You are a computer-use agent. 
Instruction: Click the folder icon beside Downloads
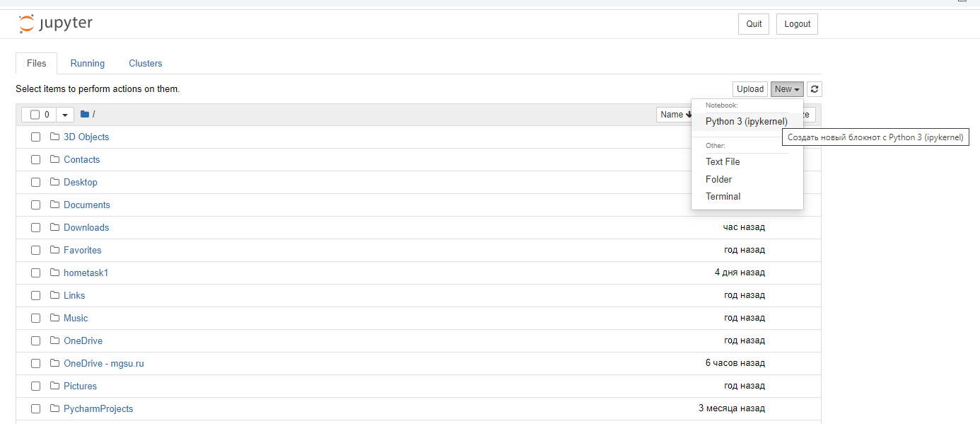[55, 227]
